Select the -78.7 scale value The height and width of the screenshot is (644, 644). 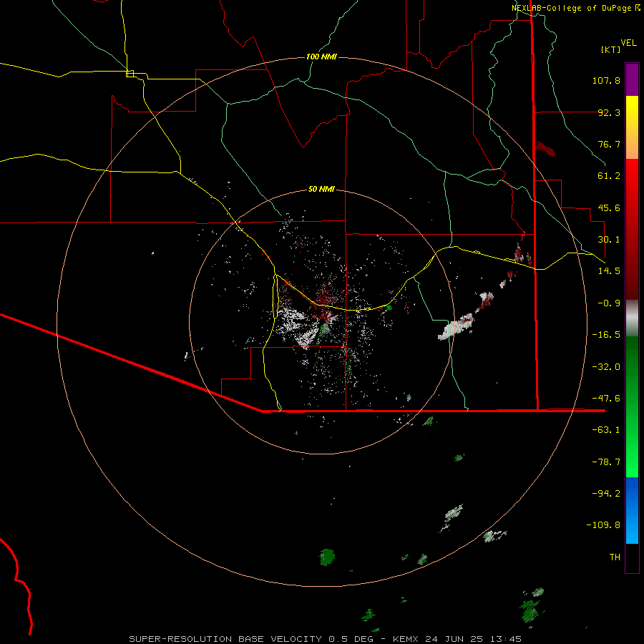pyautogui.click(x=606, y=462)
